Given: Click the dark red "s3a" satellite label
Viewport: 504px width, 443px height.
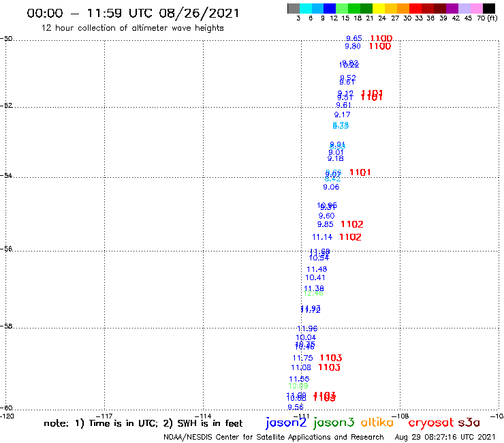Looking at the screenshot, I should click(469, 423).
